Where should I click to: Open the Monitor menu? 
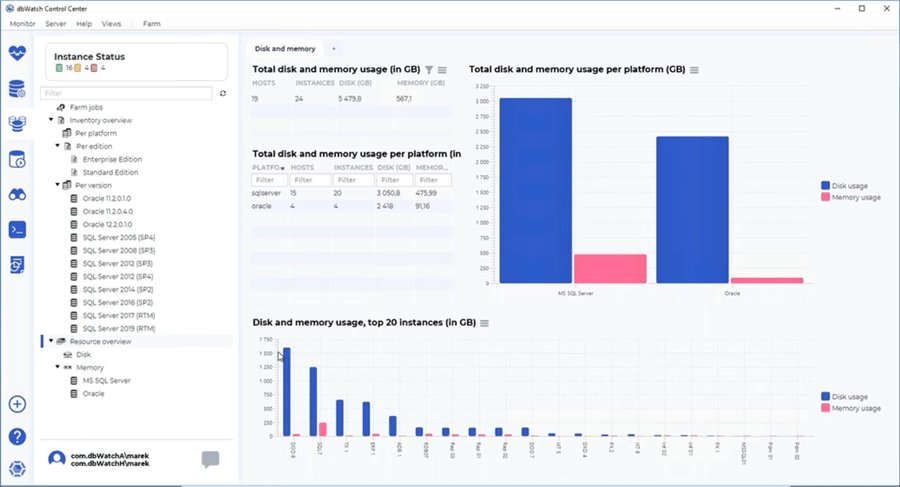click(22, 24)
